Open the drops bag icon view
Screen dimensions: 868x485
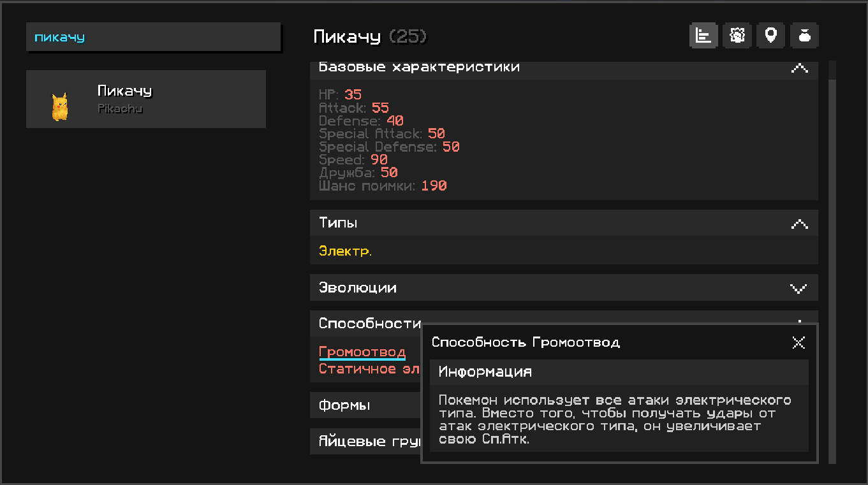pyautogui.click(x=804, y=36)
